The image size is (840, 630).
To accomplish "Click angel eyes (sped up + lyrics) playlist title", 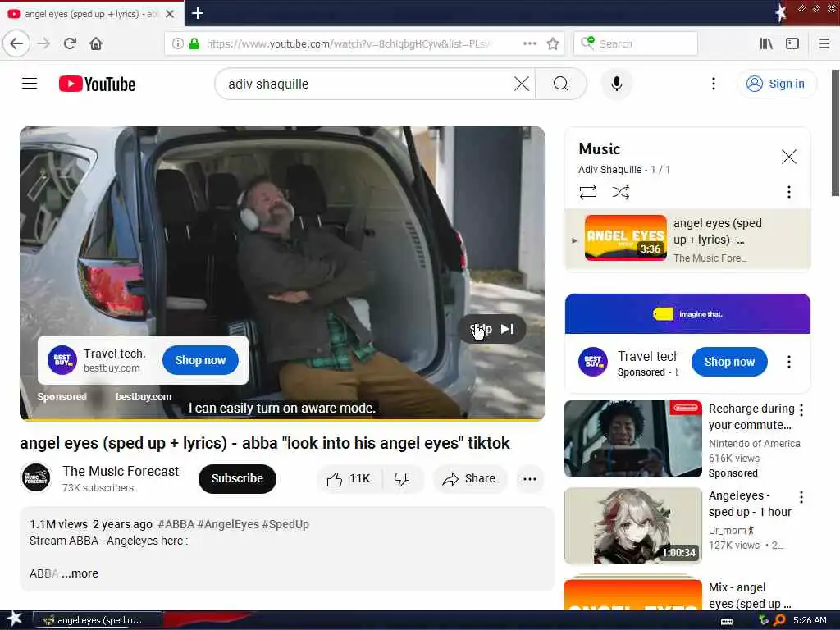I will pos(717,231).
